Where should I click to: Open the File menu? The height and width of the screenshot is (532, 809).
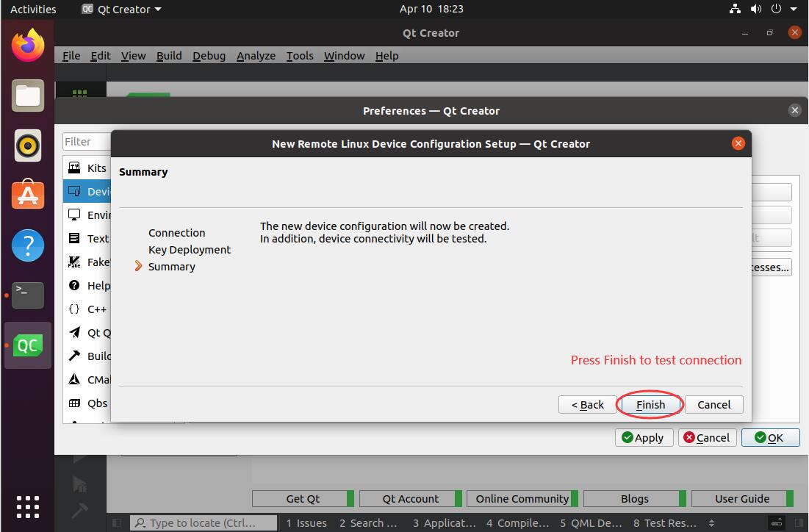[71, 55]
